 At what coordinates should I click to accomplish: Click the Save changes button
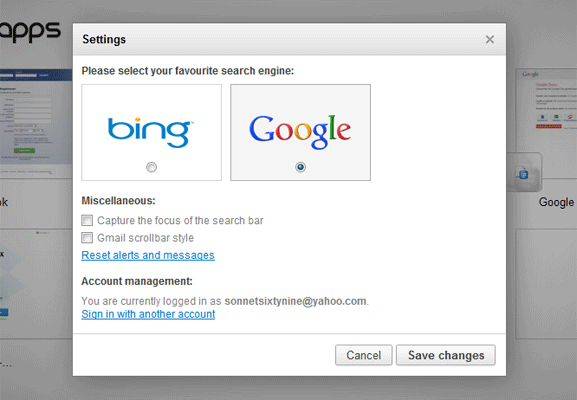point(446,355)
